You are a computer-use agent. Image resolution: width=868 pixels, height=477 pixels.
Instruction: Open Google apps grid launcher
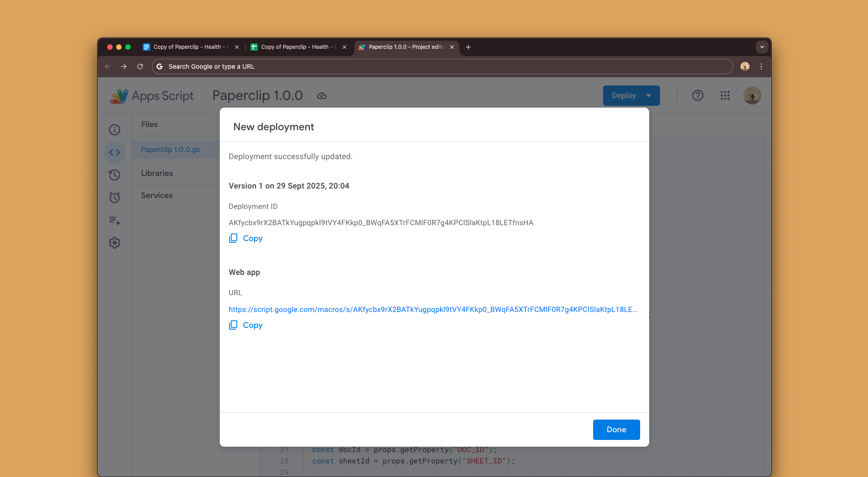(725, 95)
